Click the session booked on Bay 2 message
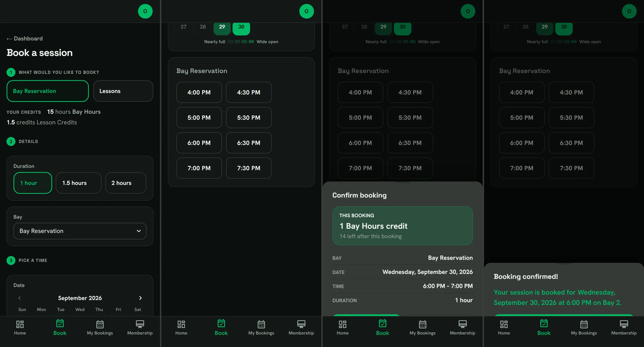Viewport: 644px width, 347px height. click(558, 297)
